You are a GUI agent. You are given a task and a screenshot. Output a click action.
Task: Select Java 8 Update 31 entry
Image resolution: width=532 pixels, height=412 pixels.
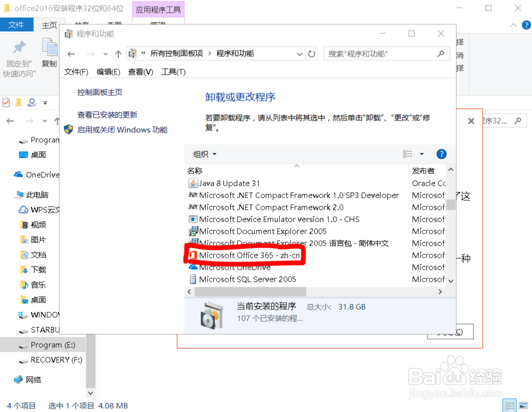point(229,183)
